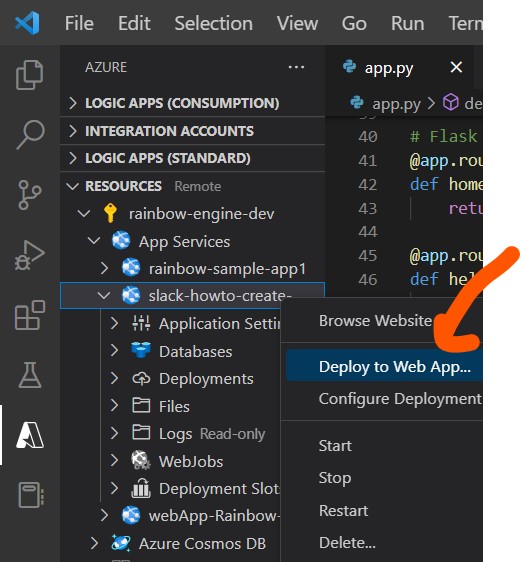
Task: Expand Logic Apps (Consumption) section
Action: [73, 103]
